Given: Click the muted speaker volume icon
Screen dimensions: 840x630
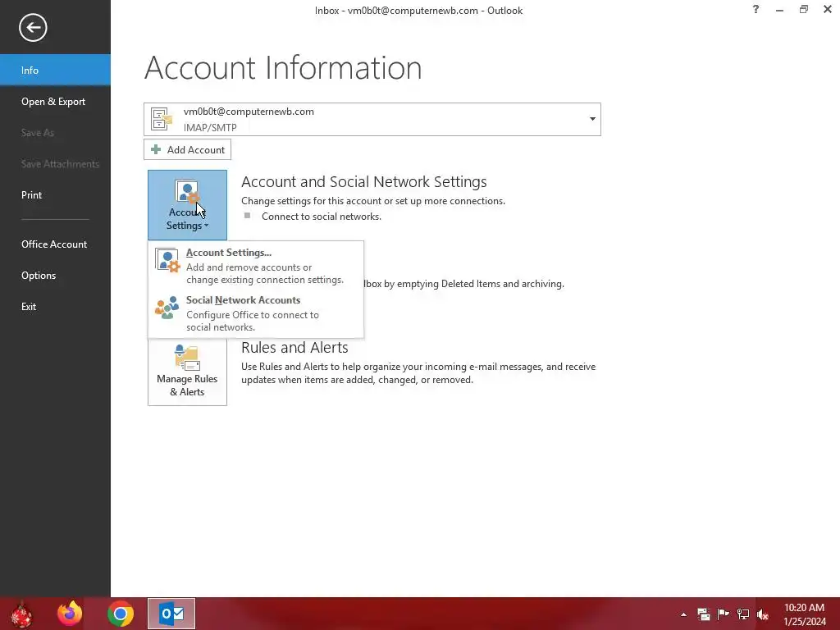Looking at the screenshot, I should click(x=762, y=614).
